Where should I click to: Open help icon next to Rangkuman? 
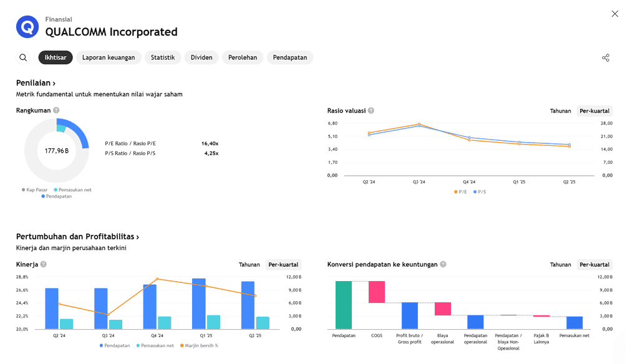coord(56,110)
